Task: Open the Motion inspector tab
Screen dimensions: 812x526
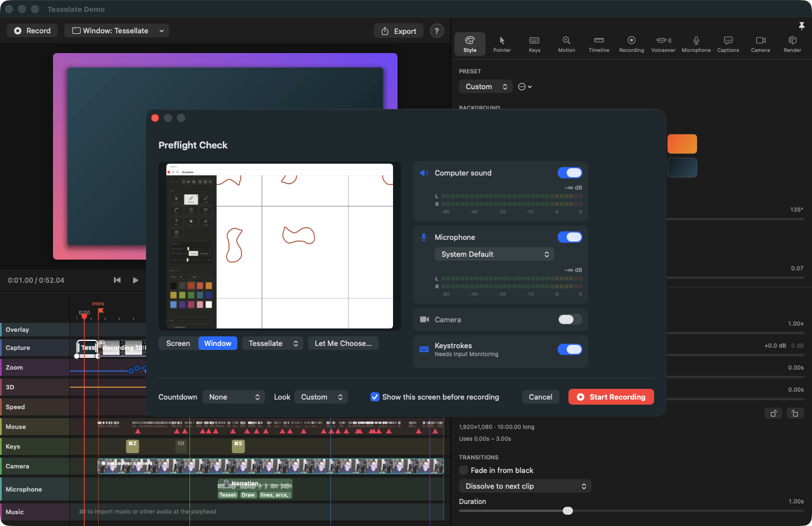Action: click(567, 44)
